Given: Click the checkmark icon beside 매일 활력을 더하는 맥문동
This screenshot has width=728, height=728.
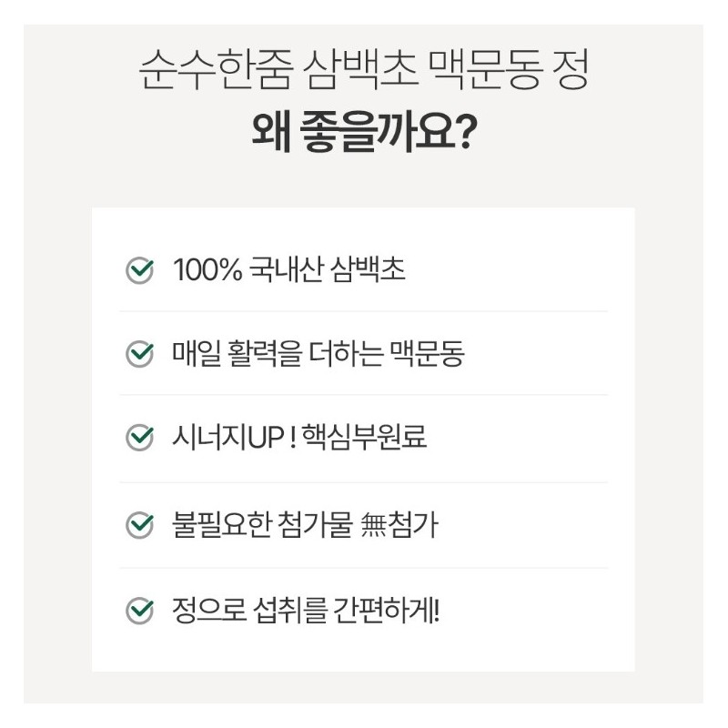Looking at the screenshot, I should 140,354.
